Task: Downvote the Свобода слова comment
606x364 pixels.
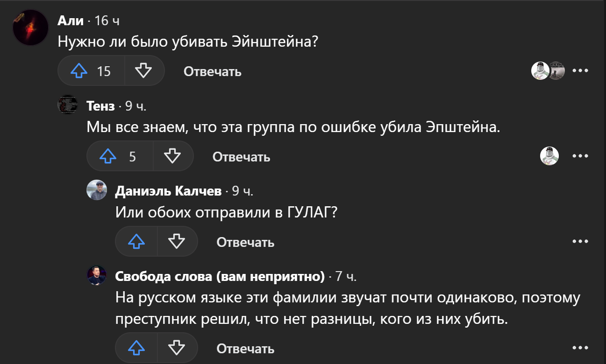Action: coord(177,348)
